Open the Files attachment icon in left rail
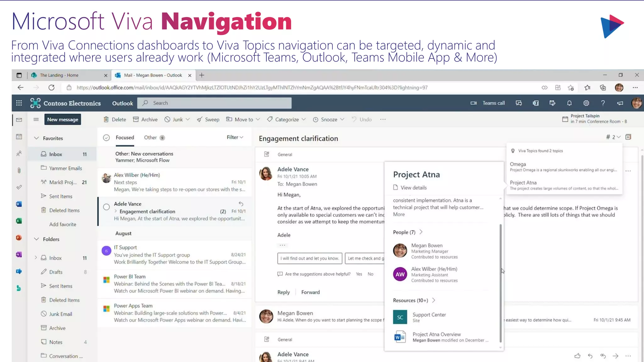The height and width of the screenshot is (362, 644). [x=19, y=170]
